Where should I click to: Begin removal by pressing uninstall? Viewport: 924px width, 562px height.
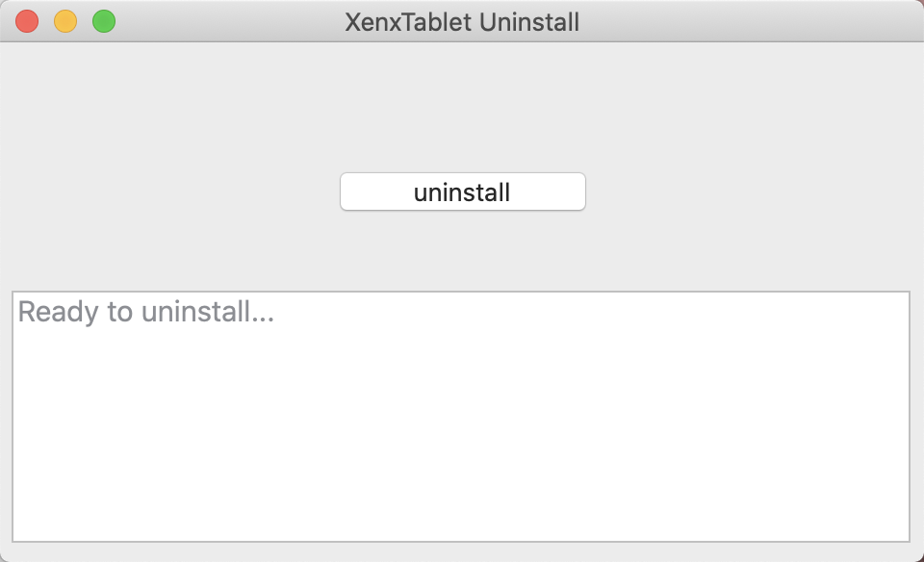pos(462,192)
